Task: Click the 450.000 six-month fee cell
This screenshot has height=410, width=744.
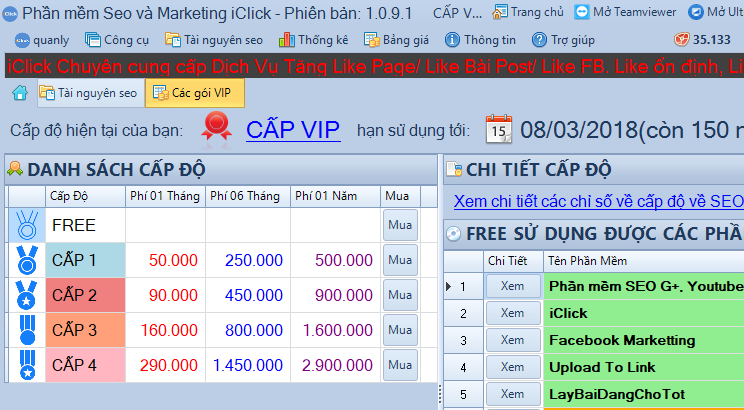Action: pos(248,295)
